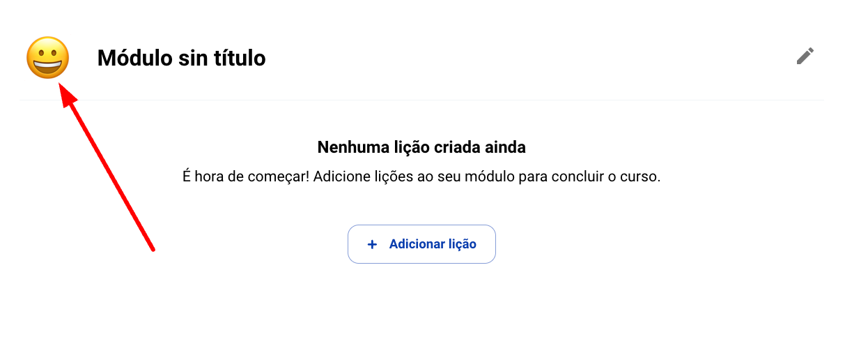The height and width of the screenshot is (346, 868).
Task: Click the Nenhuma lição criada ainda message
Action: coord(421,147)
